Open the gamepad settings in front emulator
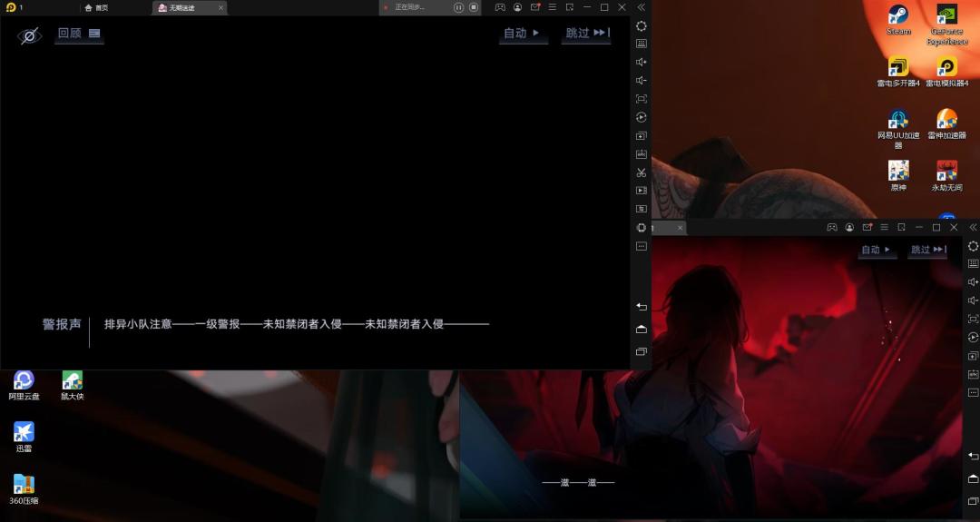The height and width of the screenshot is (522, 980). click(x=500, y=7)
